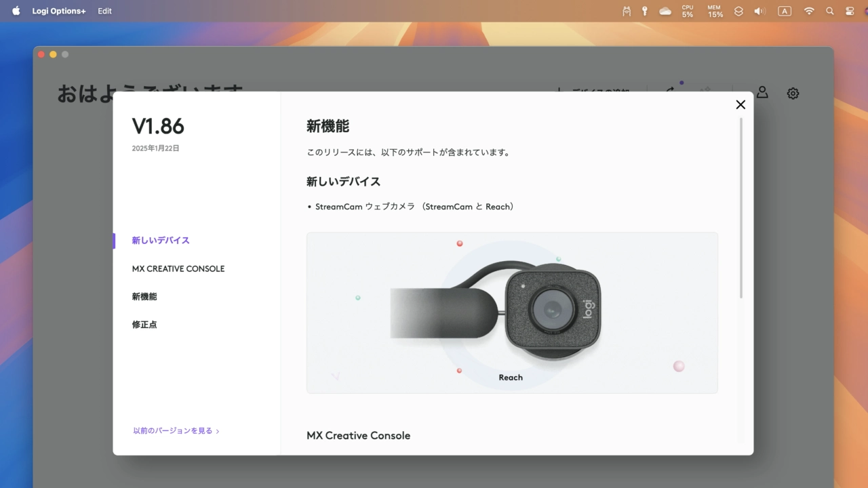
Task: Open the settings gear icon
Action: pos(793,94)
